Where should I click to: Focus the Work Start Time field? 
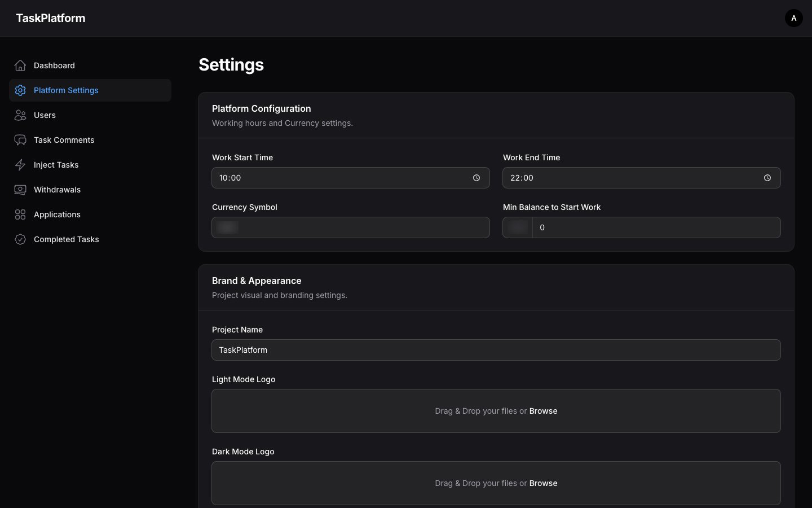coord(351,178)
